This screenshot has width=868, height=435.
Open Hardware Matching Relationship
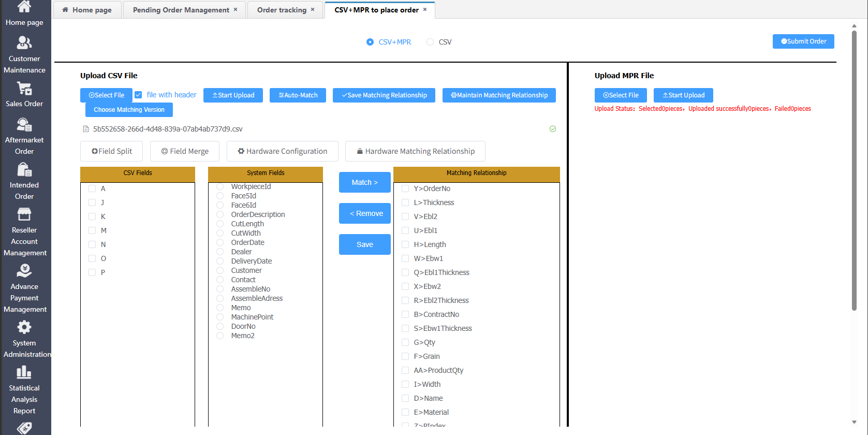pyautogui.click(x=416, y=151)
